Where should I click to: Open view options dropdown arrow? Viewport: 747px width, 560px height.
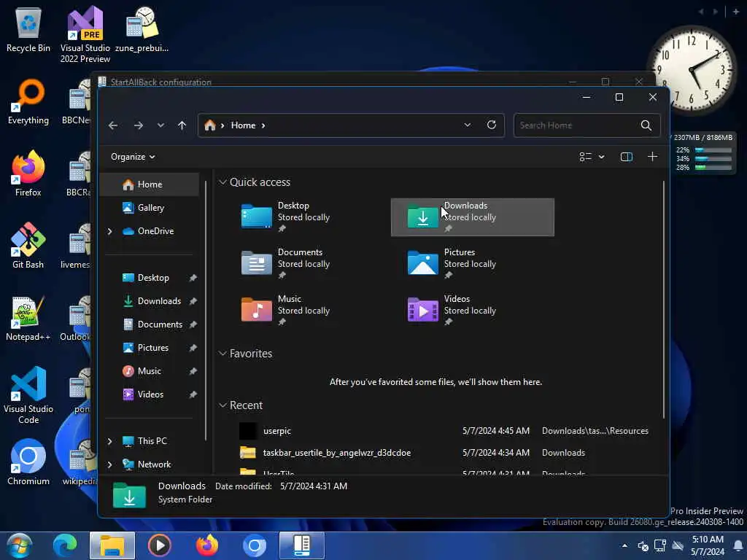pos(601,157)
